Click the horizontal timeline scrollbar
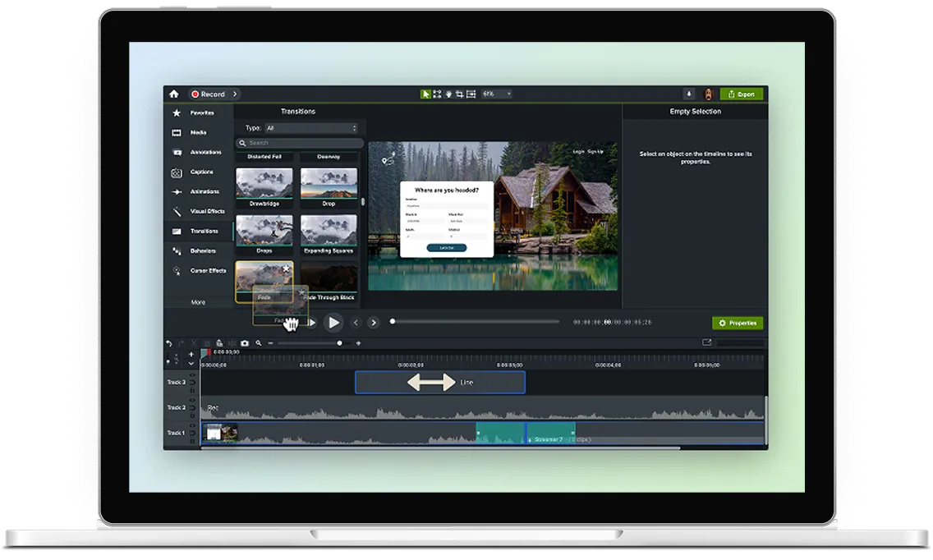Image resolution: width=933 pixels, height=560 pixels. [x=440, y=448]
